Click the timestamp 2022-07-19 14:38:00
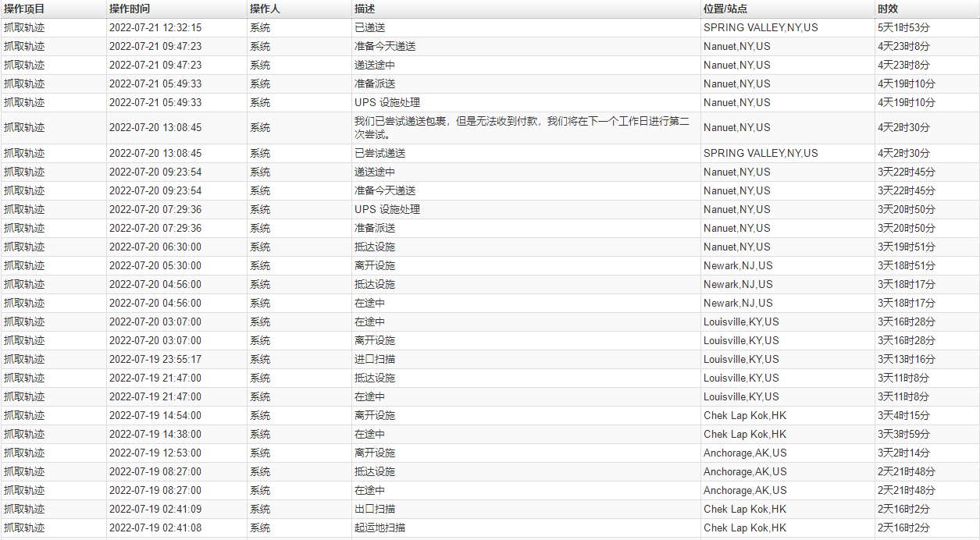 155,434
